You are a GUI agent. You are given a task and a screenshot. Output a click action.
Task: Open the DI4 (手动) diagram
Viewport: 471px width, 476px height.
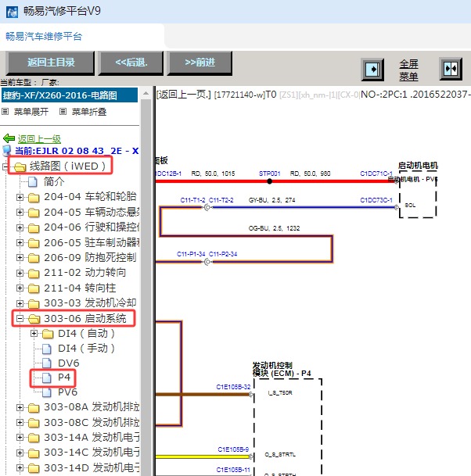pos(86,348)
